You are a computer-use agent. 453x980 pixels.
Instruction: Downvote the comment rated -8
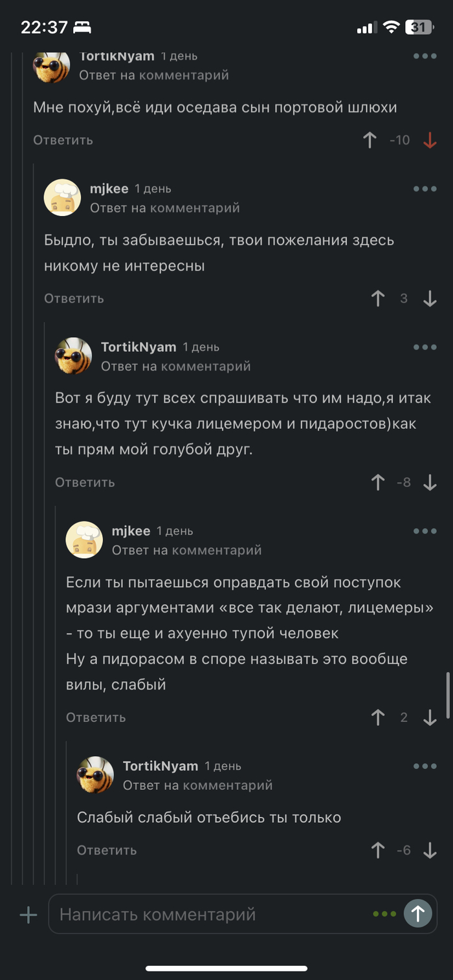tap(430, 482)
